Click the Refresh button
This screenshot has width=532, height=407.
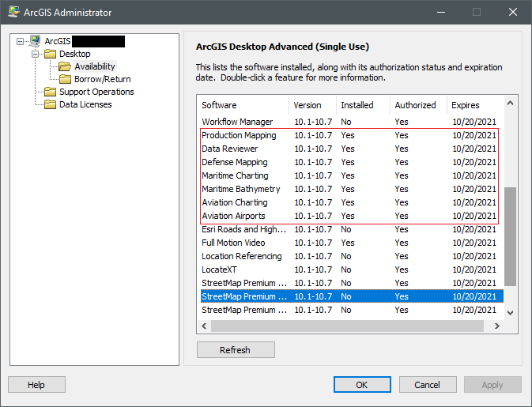click(236, 349)
